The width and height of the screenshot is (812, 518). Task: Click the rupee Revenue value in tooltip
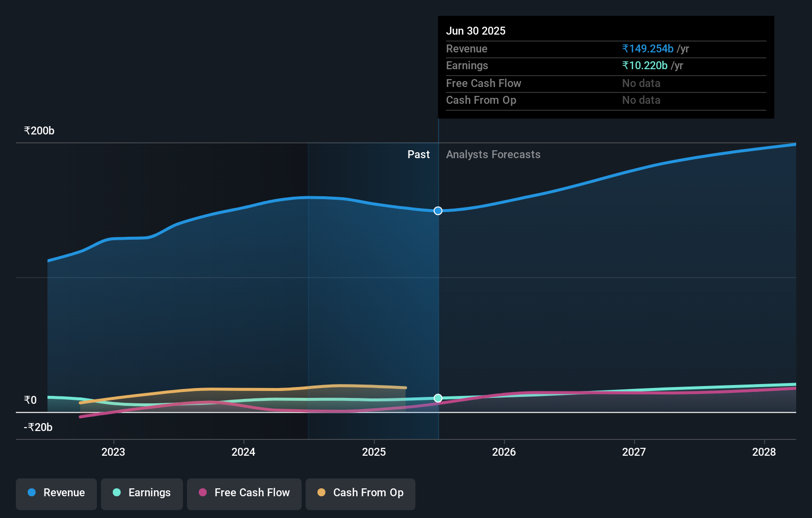pos(647,49)
